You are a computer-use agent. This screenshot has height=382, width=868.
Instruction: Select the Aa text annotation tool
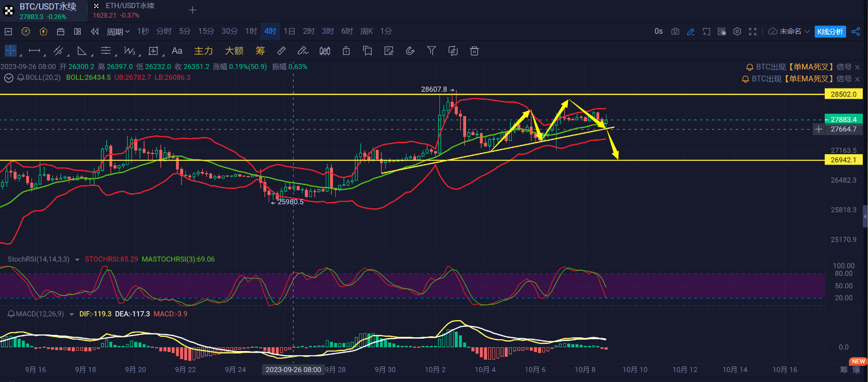(x=177, y=50)
